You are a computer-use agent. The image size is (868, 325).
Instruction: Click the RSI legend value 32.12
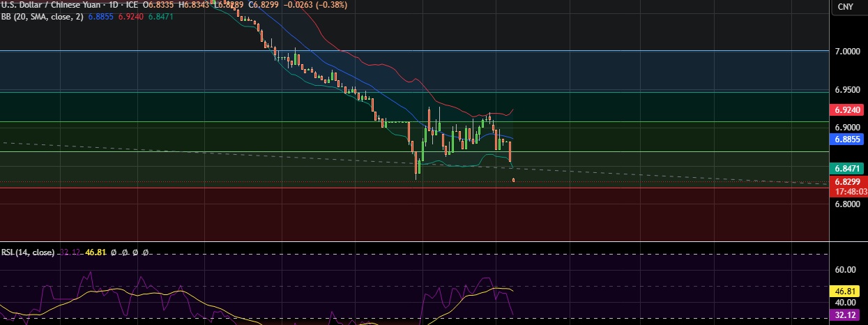click(69, 252)
